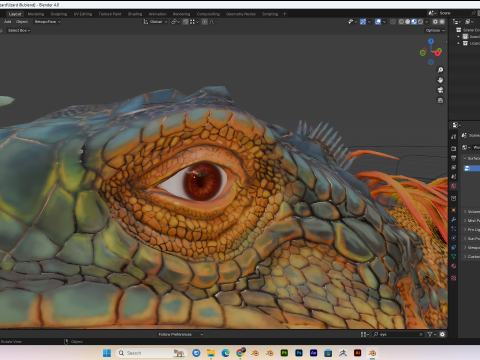The height and width of the screenshot is (360, 480).
Task: Add a workspace with the plus button
Action: point(284,14)
